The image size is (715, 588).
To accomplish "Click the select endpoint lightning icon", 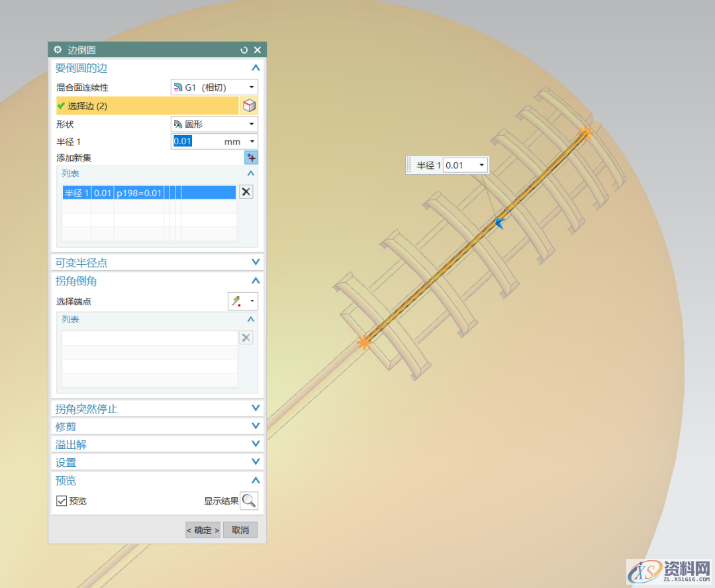I will [236, 302].
